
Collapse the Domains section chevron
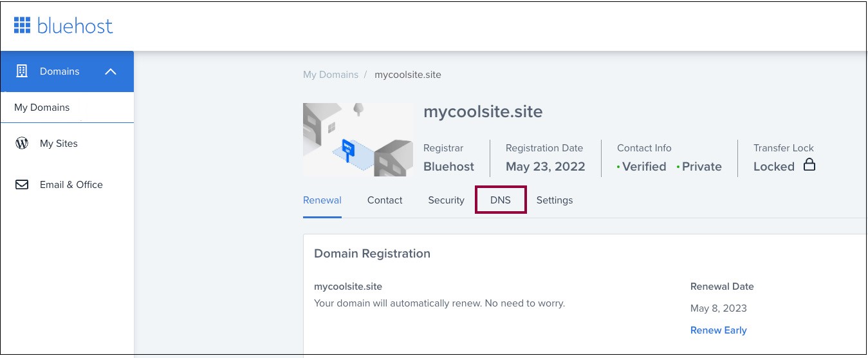click(111, 71)
